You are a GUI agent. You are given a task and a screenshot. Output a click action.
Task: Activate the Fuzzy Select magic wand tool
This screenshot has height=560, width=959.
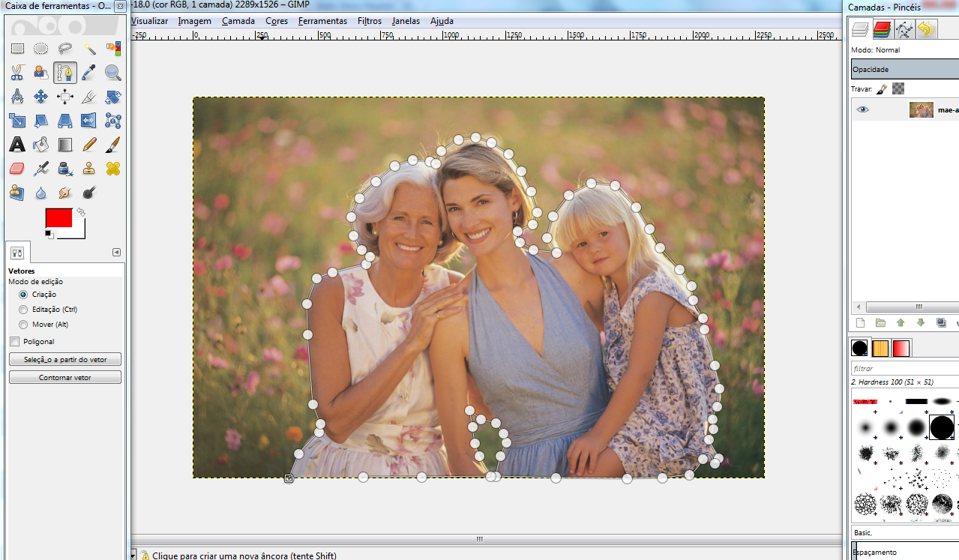pos(88,48)
